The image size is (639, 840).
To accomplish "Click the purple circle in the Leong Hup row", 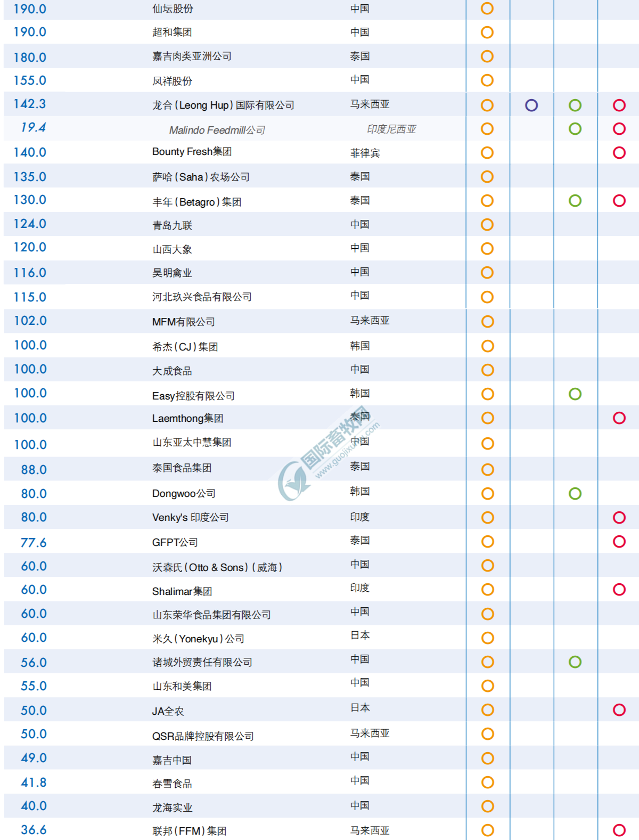I will 531,105.
